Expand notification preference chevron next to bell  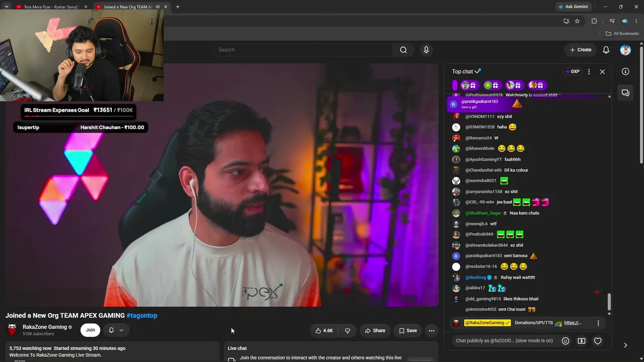pyautogui.click(x=121, y=330)
